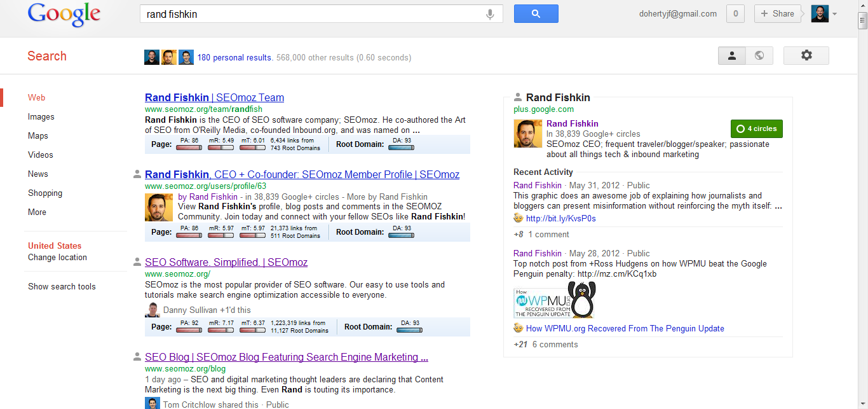Viewport: 868px width, 409px height.
Task: Show personal results with person icon toggle
Action: pyautogui.click(x=732, y=55)
